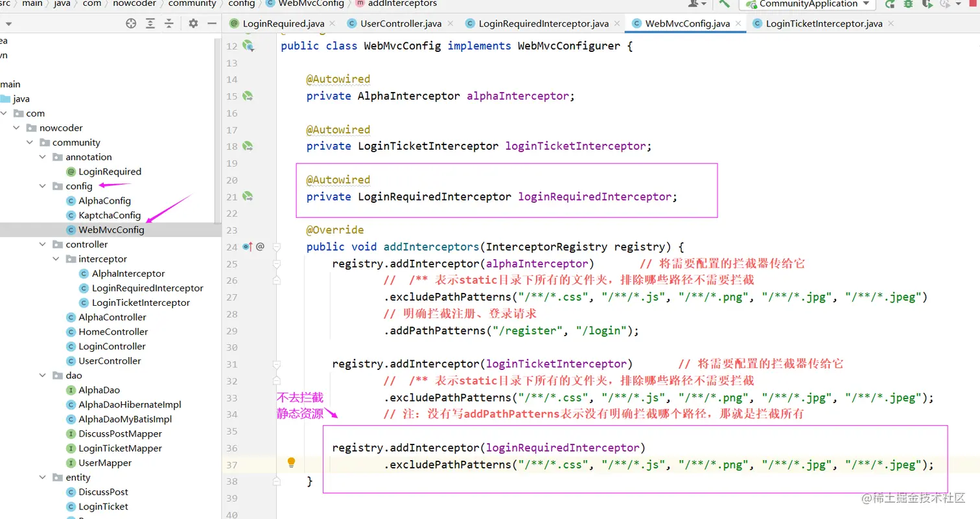The width and height of the screenshot is (980, 519).
Task: Collapse the com package node
Action: pyautogui.click(x=5, y=113)
